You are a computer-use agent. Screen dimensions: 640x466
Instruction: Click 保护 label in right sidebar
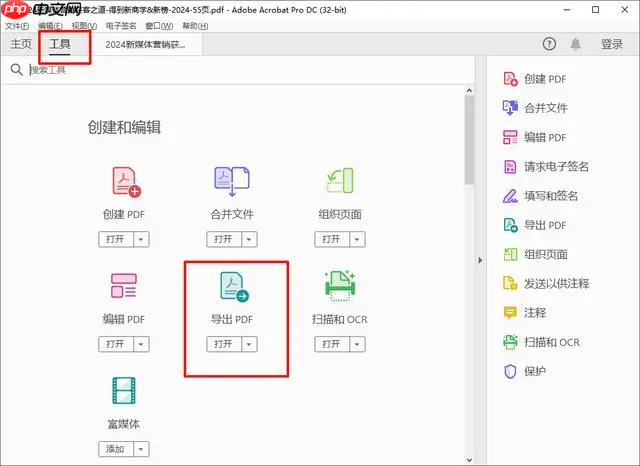[535, 371]
